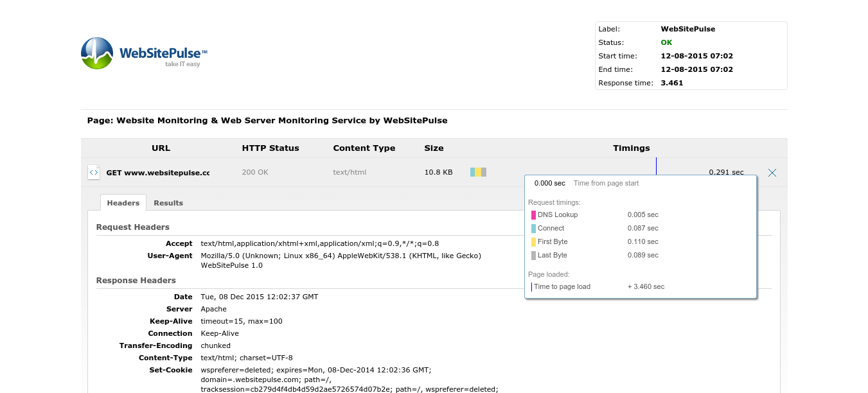The width and height of the screenshot is (868, 393).
Task: Click the code file icon beside the GET request
Action: tap(94, 172)
